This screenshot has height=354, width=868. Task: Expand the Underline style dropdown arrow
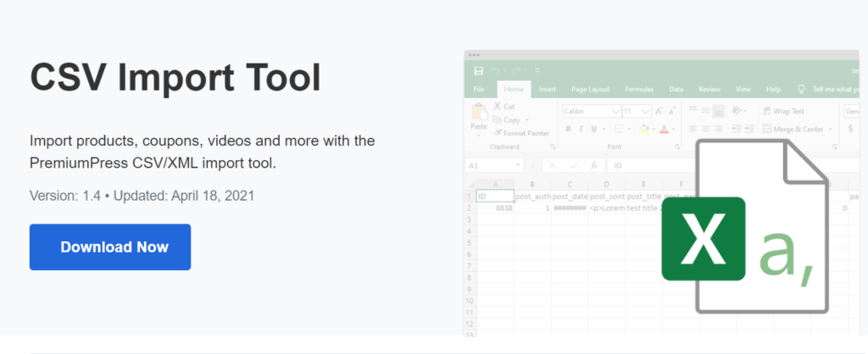(x=604, y=129)
